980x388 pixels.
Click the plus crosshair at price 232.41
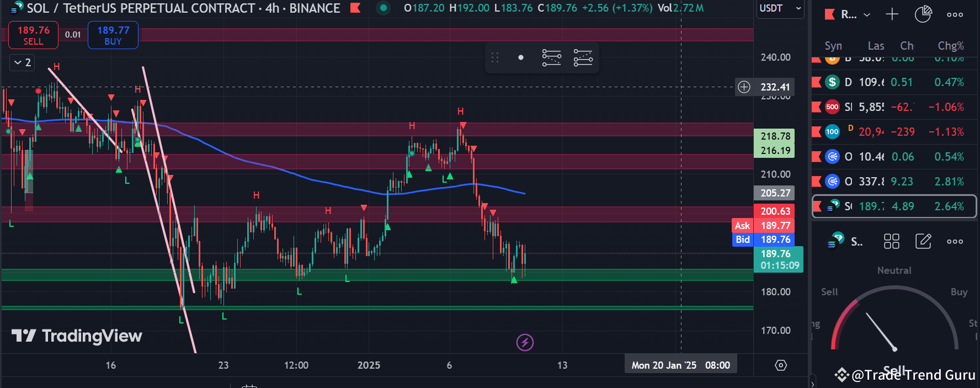pos(744,87)
